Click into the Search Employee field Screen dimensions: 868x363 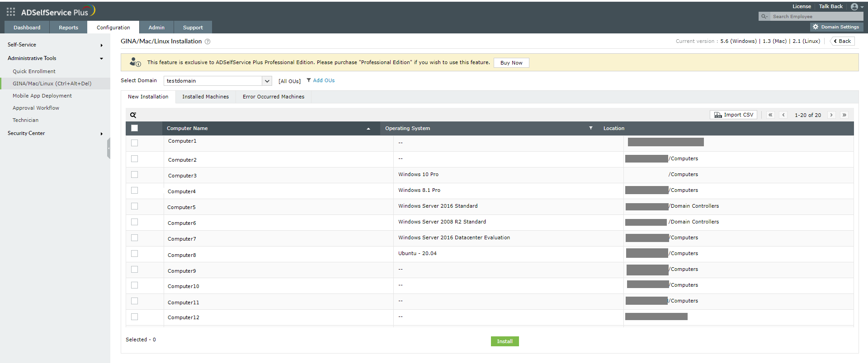coord(816,17)
